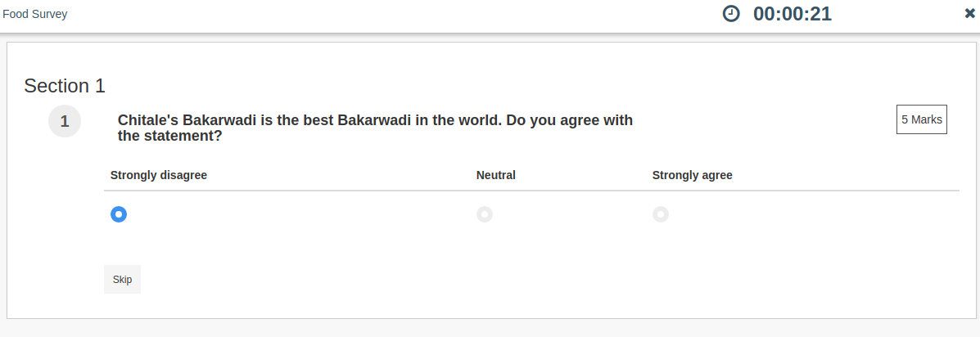
Task: Click the word "Survey" in the title
Action: [x=50, y=14]
